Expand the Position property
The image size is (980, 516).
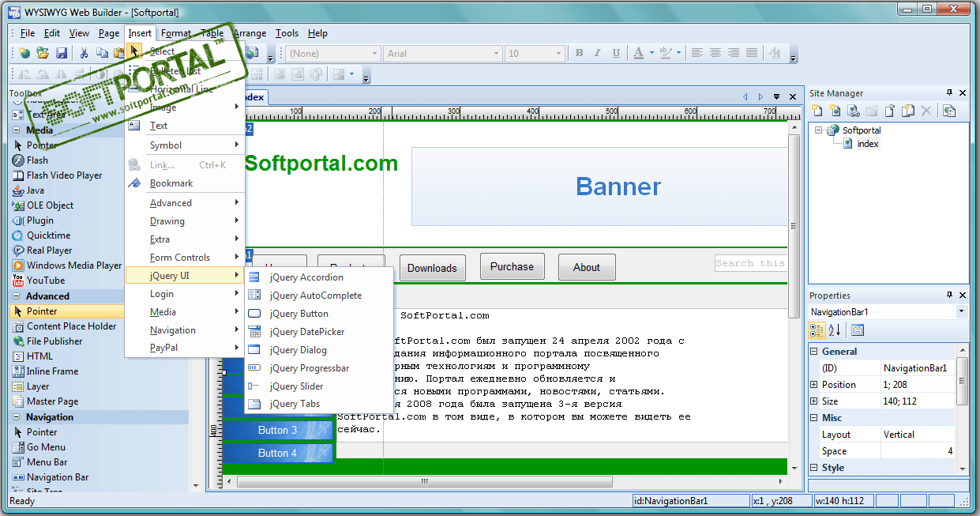point(814,385)
